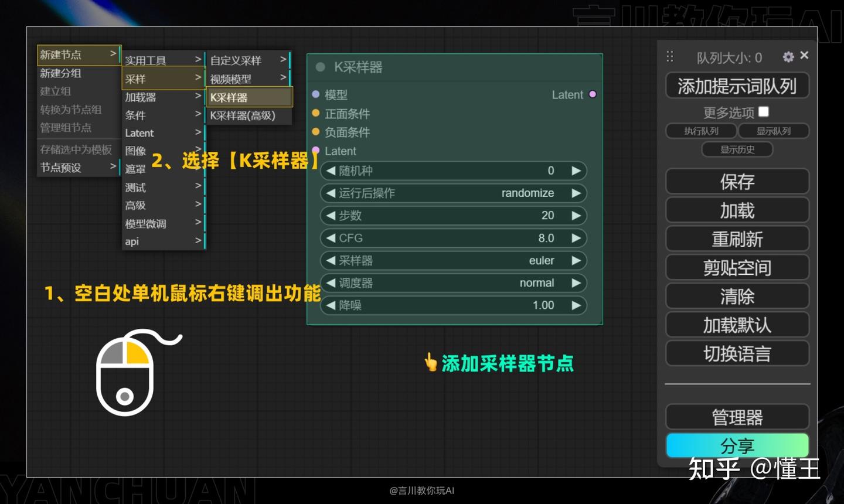Switch 采样器 to next with right arrow
844x504 pixels.
tap(576, 260)
